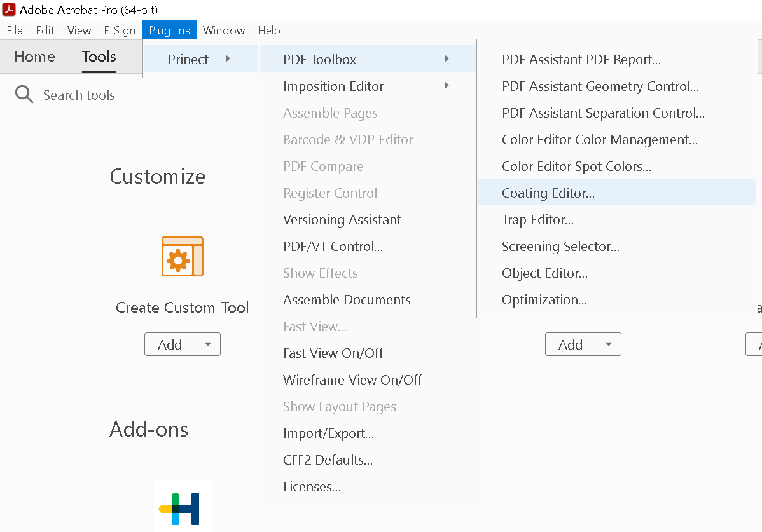Click the disabled Barcode & VDP Editor entry
This screenshot has width=762, height=532.
368,139
